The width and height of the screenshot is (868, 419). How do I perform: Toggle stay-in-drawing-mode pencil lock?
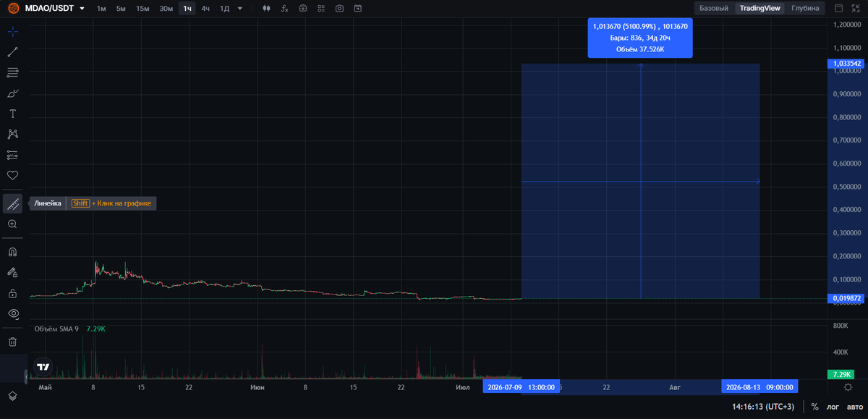[x=12, y=273]
